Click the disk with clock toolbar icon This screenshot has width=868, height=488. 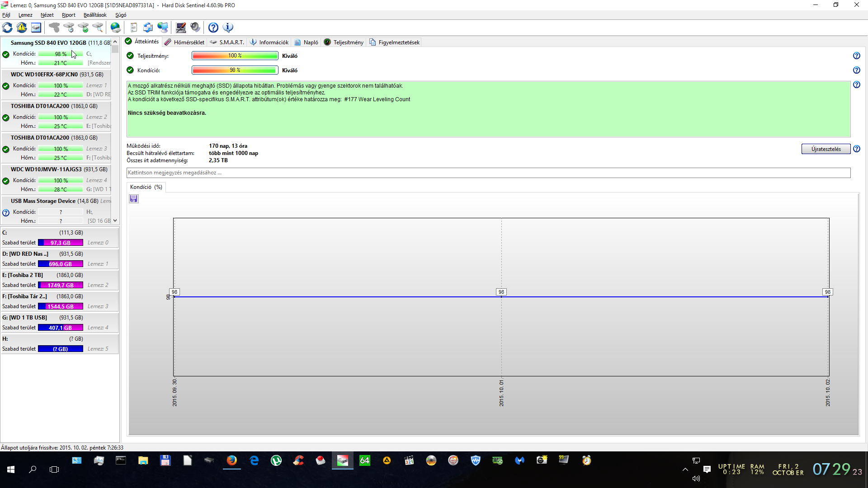coord(69,28)
